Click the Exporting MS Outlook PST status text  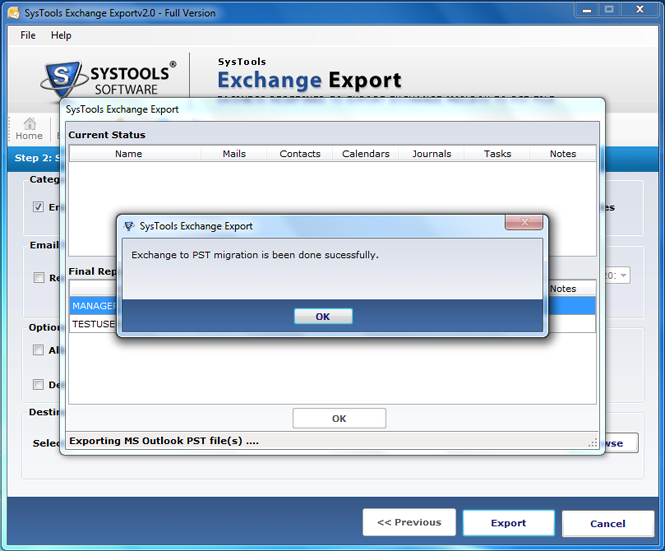tap(164, 441)
